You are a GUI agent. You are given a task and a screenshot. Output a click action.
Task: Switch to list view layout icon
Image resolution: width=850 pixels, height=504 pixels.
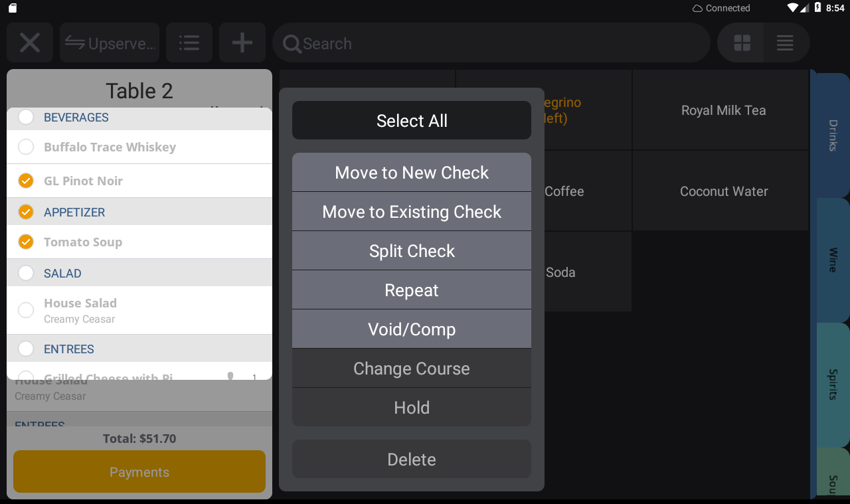[785, 43]
